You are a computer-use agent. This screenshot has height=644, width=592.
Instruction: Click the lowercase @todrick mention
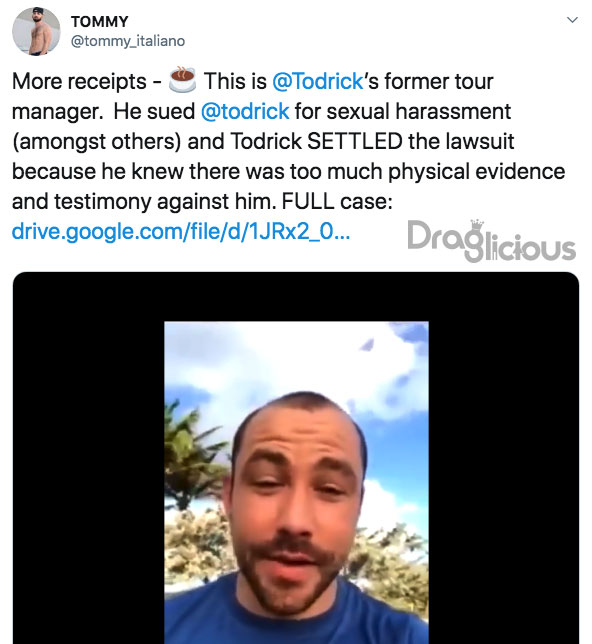point(245,111)
